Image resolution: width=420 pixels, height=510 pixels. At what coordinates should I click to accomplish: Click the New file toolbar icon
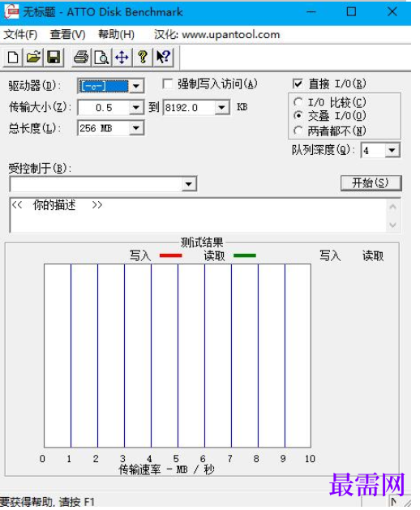pos(13,58)
